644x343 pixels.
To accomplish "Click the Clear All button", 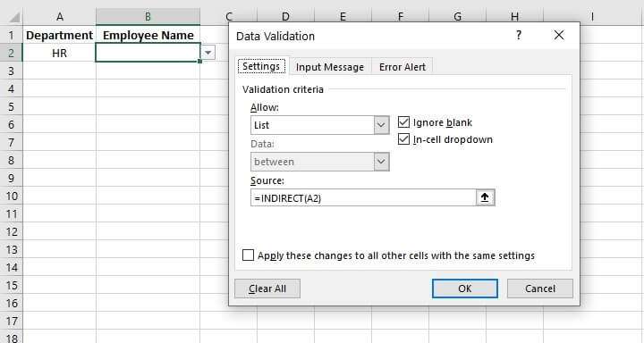I will [x=267, y=289].
